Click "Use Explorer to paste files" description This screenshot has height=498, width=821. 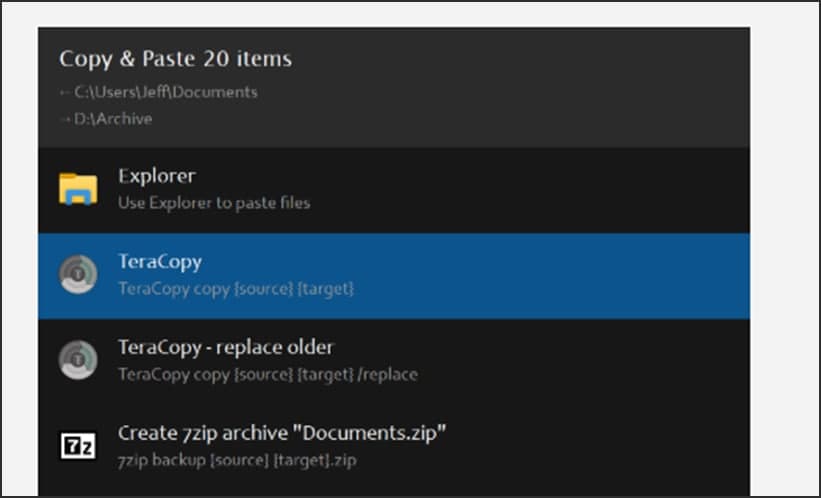coord(214,203)
